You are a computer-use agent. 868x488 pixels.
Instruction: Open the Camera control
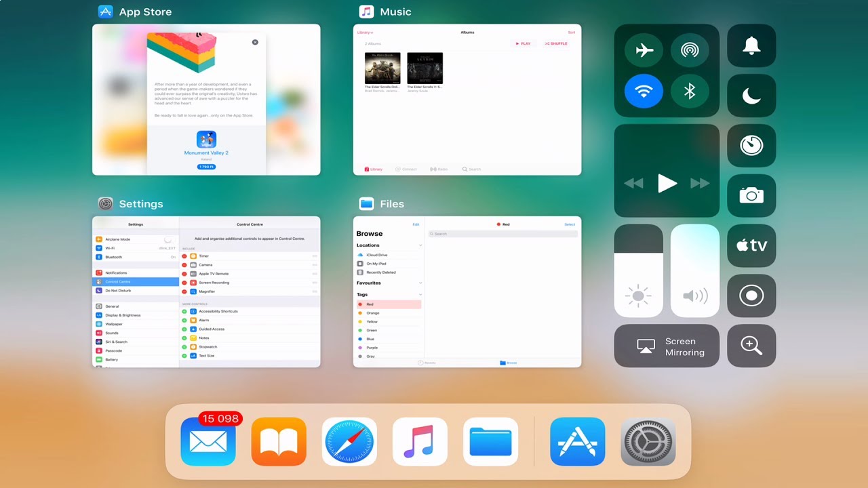(x=751, y=196)
